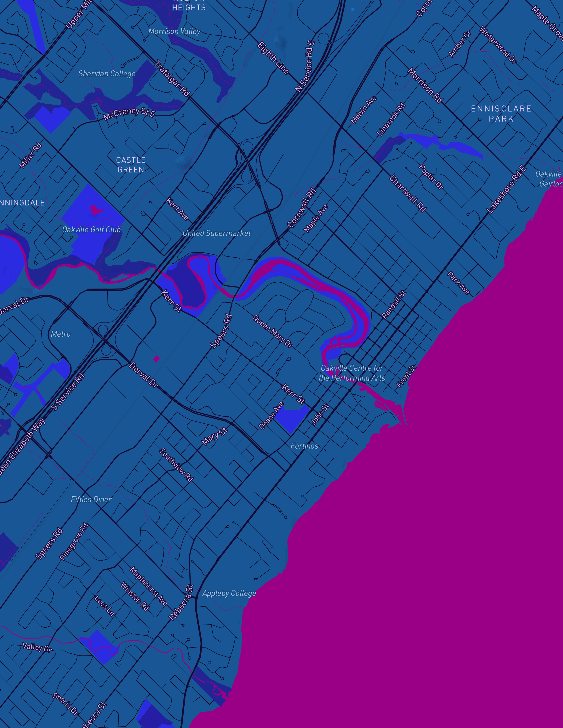Click Oakville Centre for the Performing Arts
The image size is (563, 728).
[352, 373]
